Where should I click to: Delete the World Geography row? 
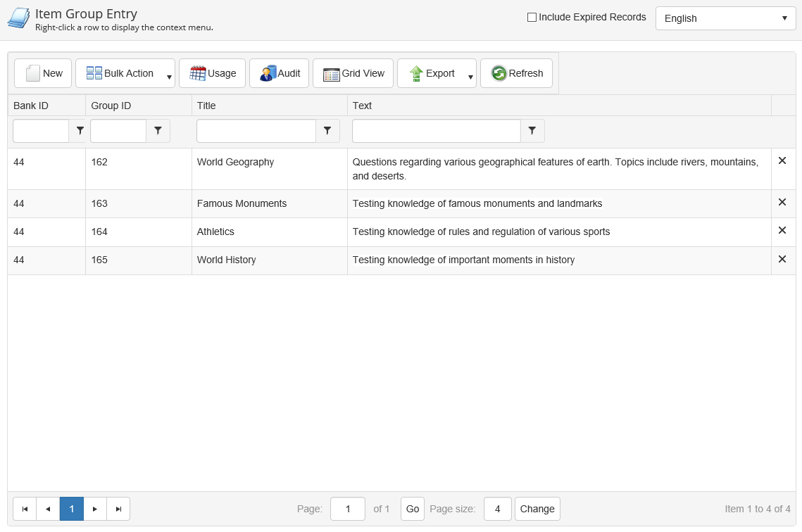782,161
